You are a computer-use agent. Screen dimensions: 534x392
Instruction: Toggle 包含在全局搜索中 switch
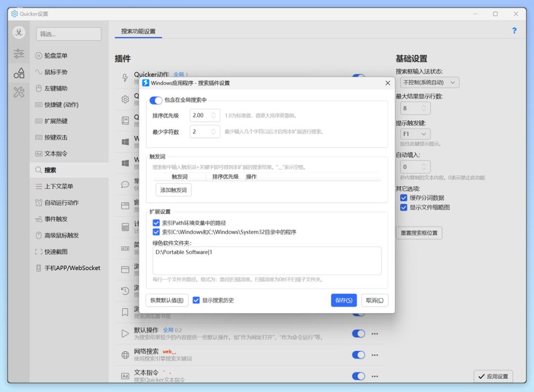pyautogui.click(x=156, y=100)
